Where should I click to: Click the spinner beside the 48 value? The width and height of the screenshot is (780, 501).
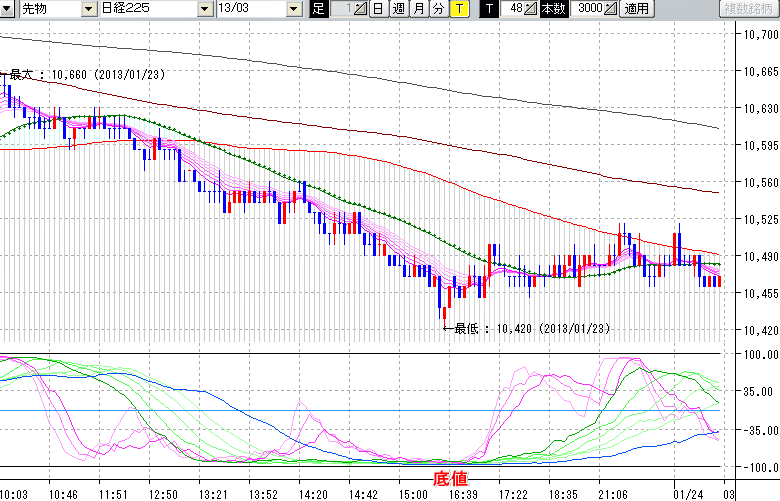[x=532, y=9]
